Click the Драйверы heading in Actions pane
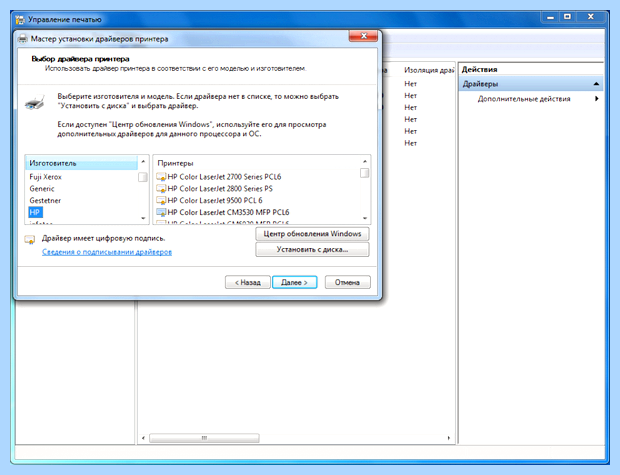Image resolution: width=620 pixels, height=475 pixels. tap(480, 84)
